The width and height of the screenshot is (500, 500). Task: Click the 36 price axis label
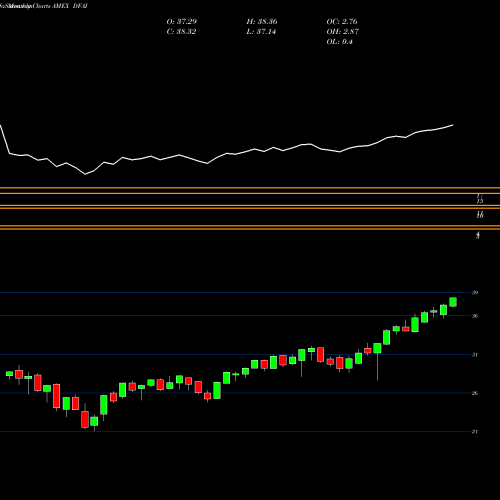(x=475, y=316)
